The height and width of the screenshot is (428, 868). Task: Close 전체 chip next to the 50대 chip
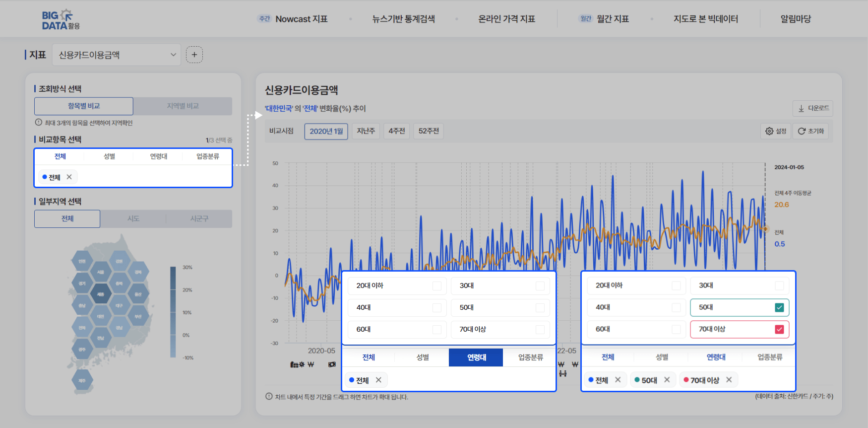(618, 380)
